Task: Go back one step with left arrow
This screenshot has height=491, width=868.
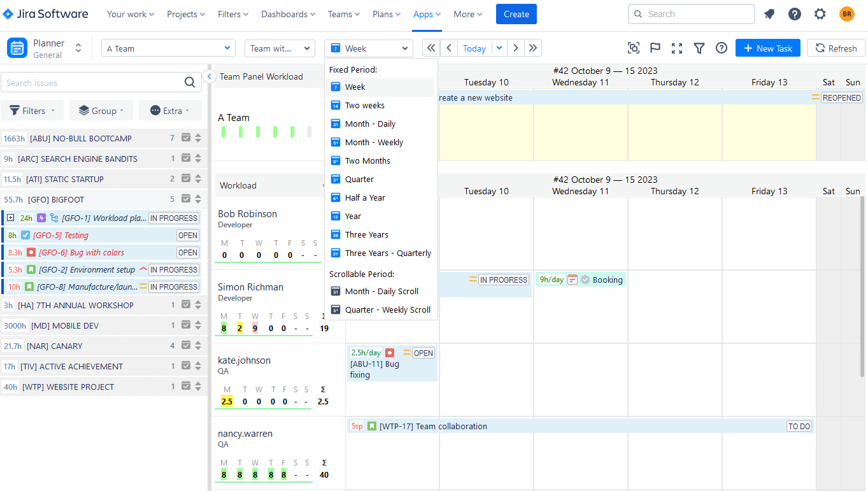Action: [x=449, y=48]
